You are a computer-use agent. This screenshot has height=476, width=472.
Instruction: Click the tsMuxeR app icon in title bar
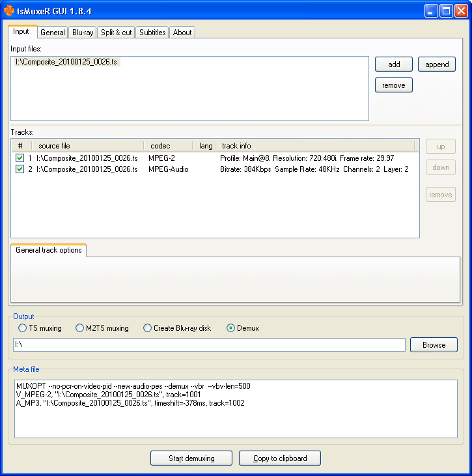pyautogui.click(x=9, y=10)
